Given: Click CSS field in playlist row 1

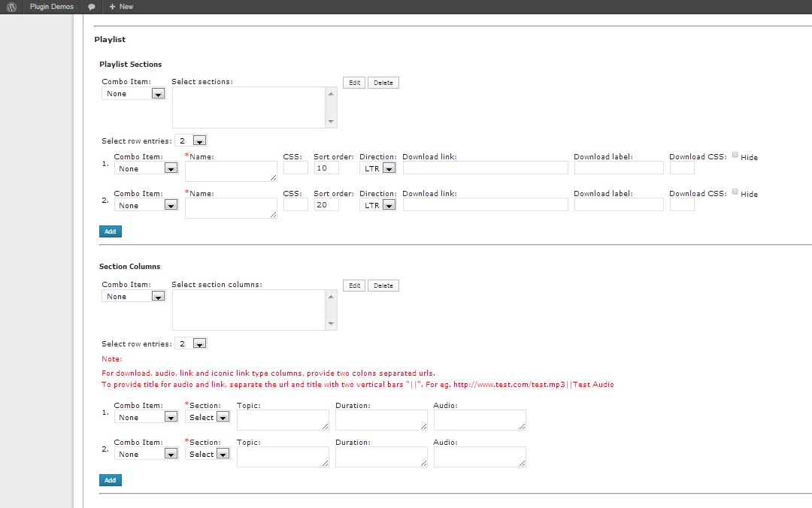Looking at the screenshot, I should coord(295,168).
